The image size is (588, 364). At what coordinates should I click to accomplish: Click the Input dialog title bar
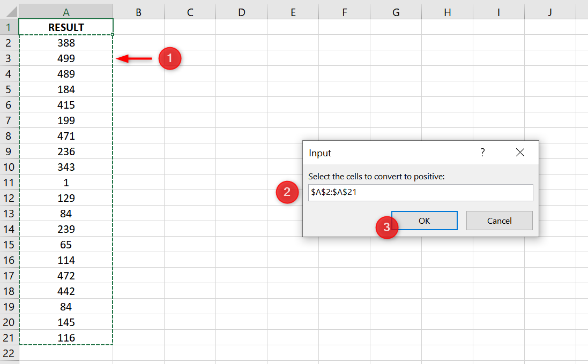coord(375,153)
